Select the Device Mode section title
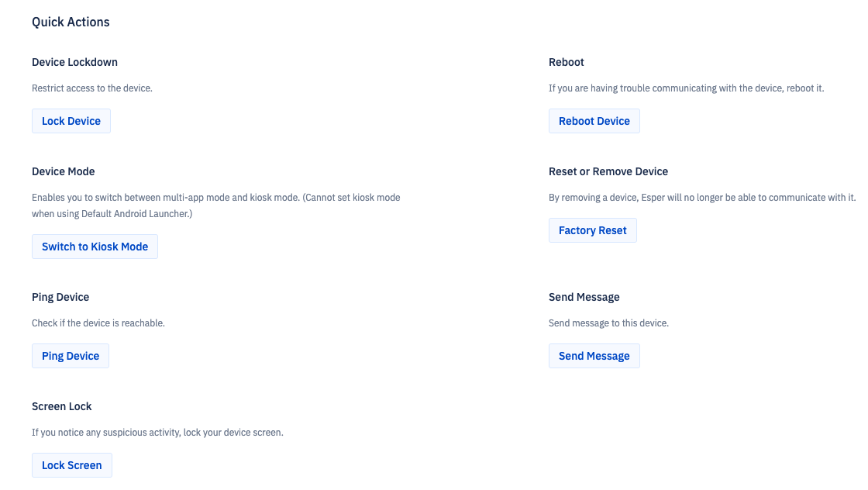Screen dimensions: 868x490 click(63, 171)
